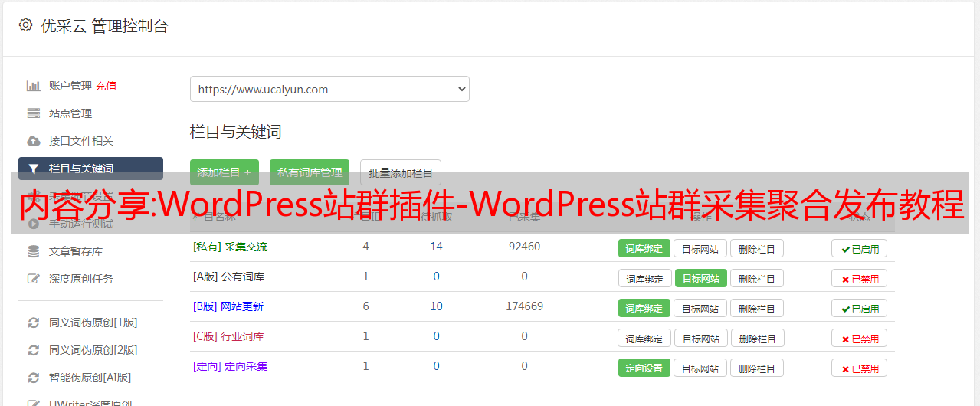The width and height of the screenshot is (980, 406).
Task: Open the [私有] 采集交流 column link
Action: click(x=230, y=247)
